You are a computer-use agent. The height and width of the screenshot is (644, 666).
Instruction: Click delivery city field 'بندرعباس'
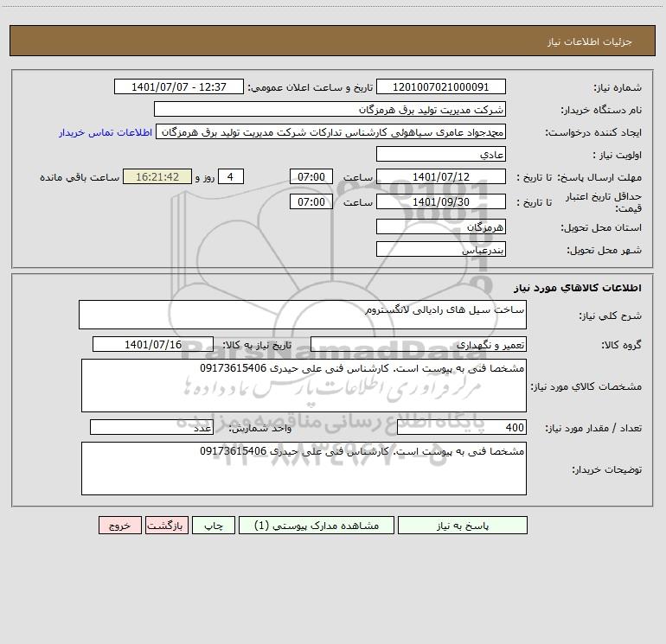point(441,249)
